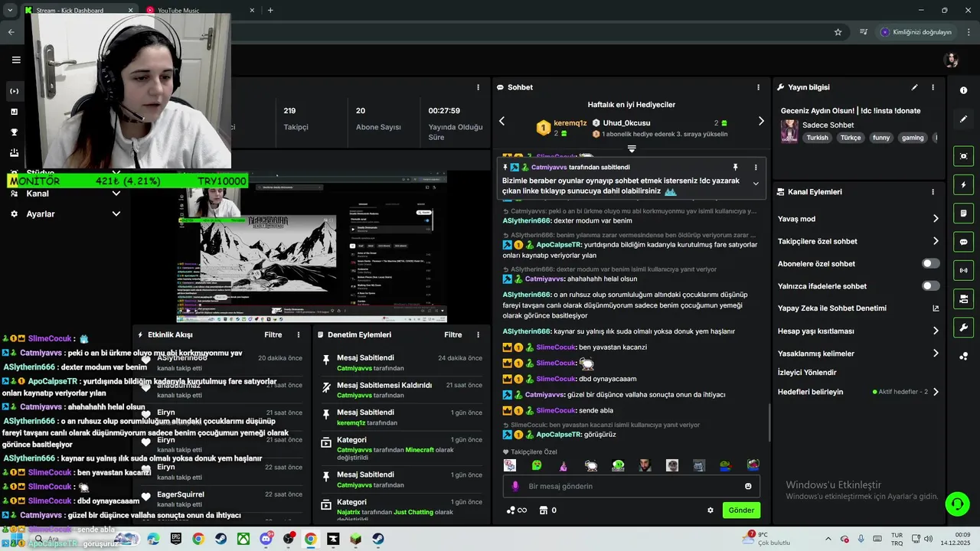Viewport: 980px width, 551px height.
Task: Open Denetim Eylemleri panel three-dot menu
Action: (x=479, y=334)
